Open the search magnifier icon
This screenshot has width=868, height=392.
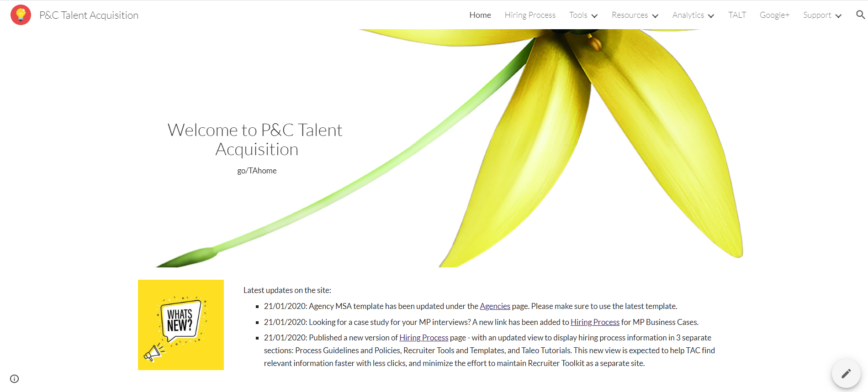[860, 15]
